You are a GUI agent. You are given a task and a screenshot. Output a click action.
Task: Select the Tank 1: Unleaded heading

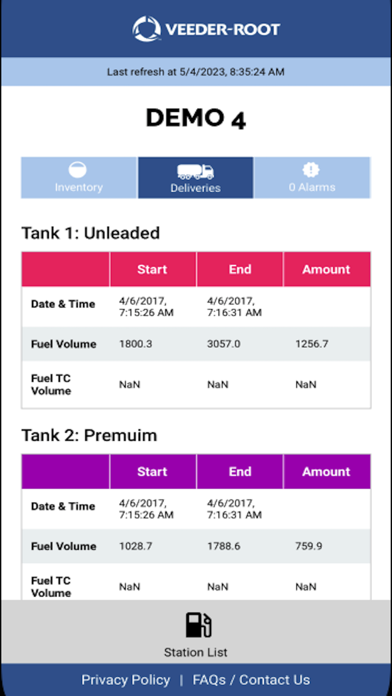91,233
